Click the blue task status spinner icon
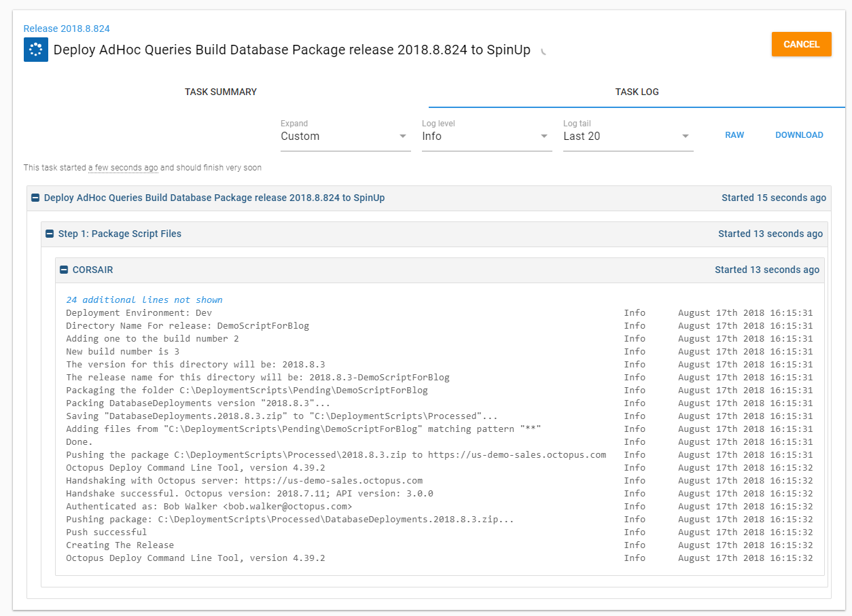 click(x=36, y=50)
